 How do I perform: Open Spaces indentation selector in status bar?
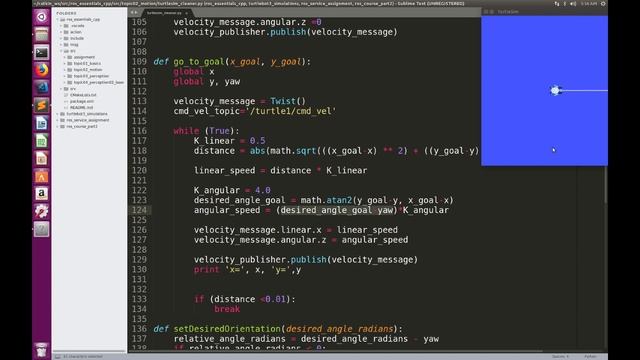tap(560, 357)
